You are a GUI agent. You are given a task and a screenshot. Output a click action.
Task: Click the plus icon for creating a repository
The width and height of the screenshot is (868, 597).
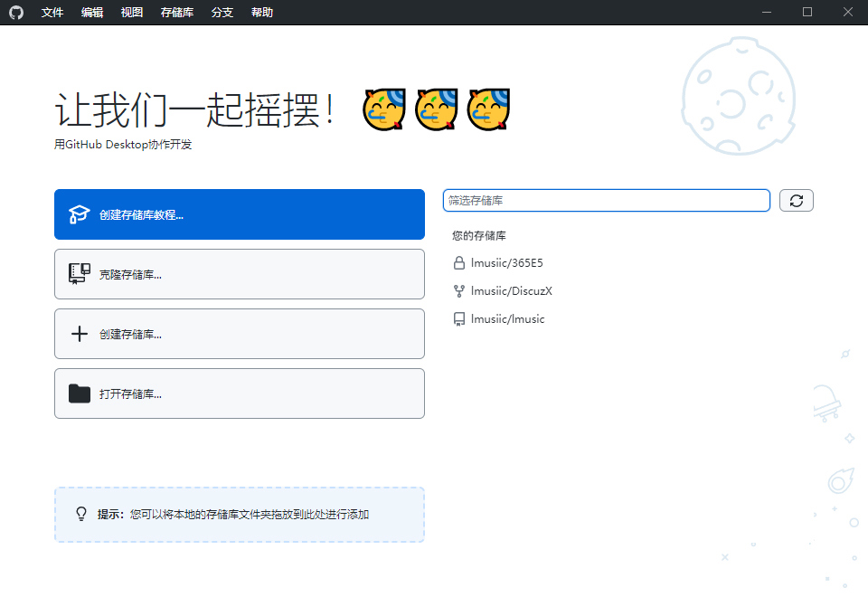(80, 334)
